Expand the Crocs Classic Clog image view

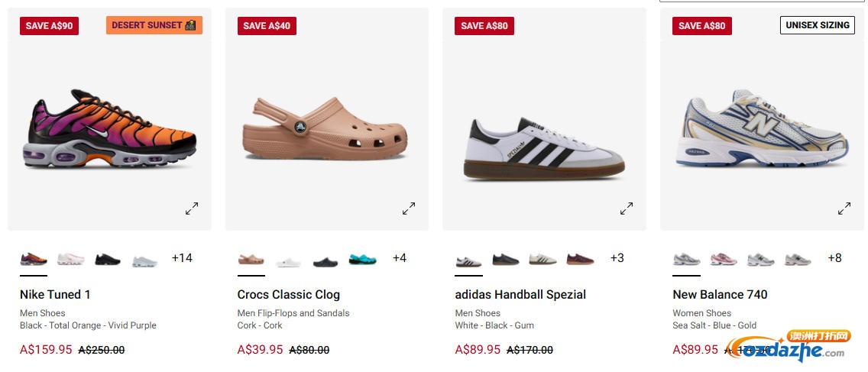coord(410,208)
